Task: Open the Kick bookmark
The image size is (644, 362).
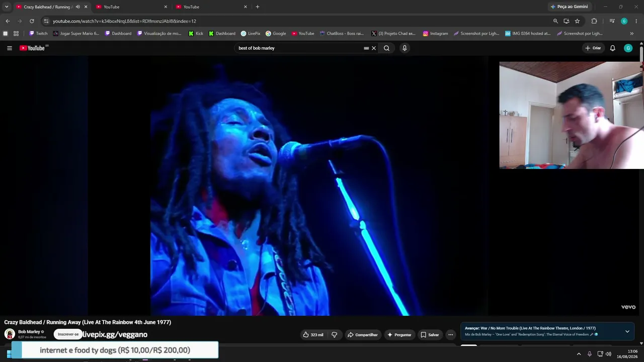Action: pyautogui.click(x=196, y=34)
